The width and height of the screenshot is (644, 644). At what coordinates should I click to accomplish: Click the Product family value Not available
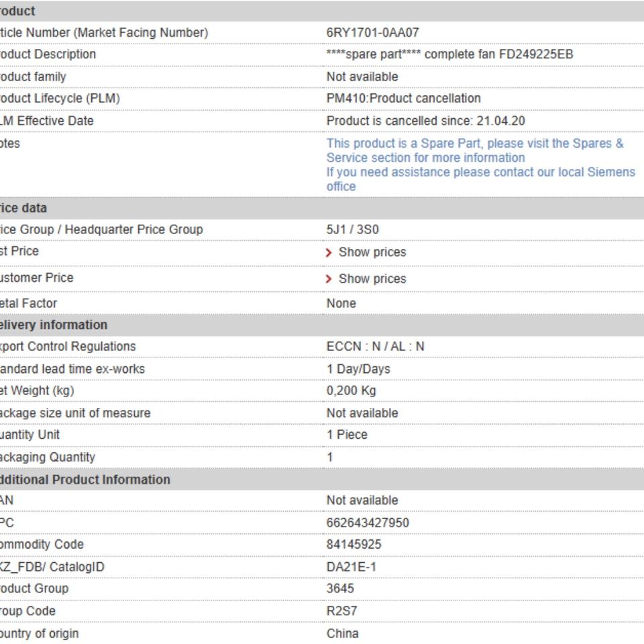pos(362,76)
